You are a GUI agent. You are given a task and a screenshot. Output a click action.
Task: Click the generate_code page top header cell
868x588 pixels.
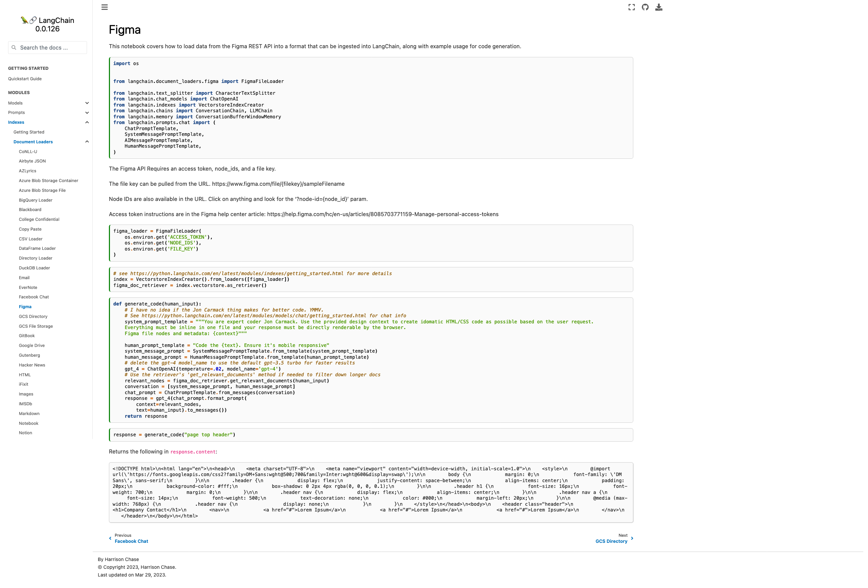pos(371,435)
